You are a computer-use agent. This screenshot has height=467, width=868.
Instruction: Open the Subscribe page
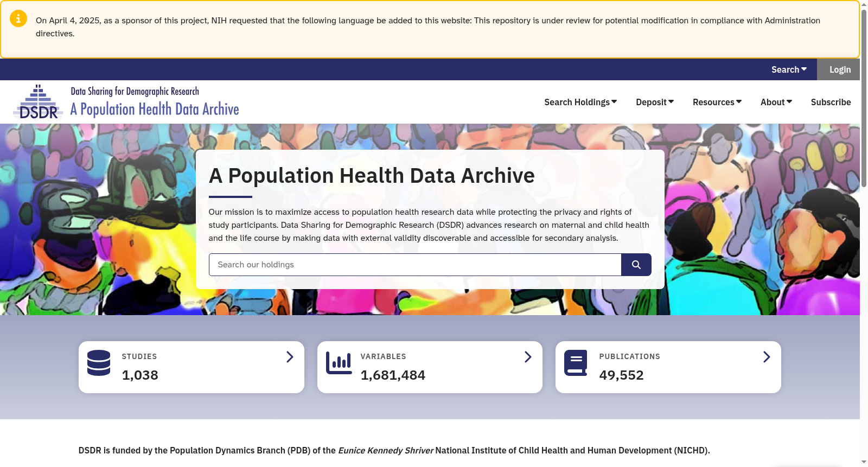click(831, 102)
